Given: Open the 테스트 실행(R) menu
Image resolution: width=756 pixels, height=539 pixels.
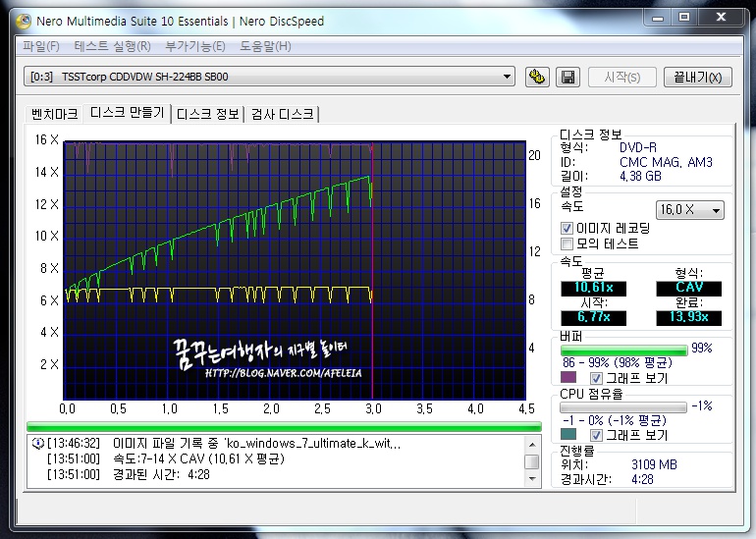Looking at the screenshot, I should (112, 46).
